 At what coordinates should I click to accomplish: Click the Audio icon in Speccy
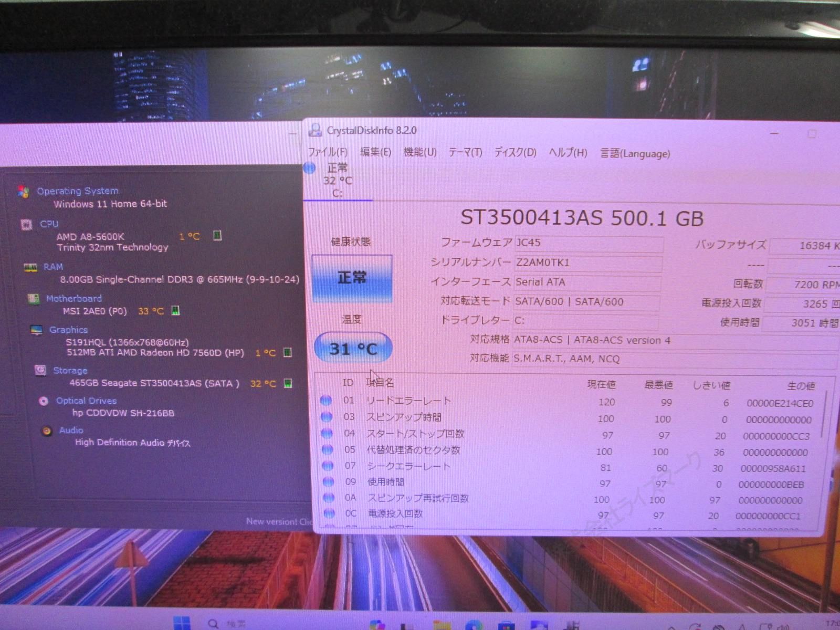[47, 430]
